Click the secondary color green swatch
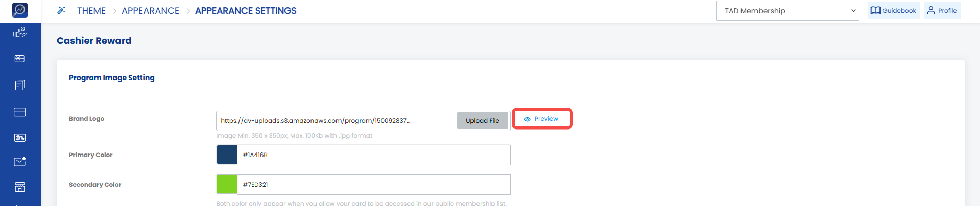The height and width of the screenshot is (206, 980). 227,185
